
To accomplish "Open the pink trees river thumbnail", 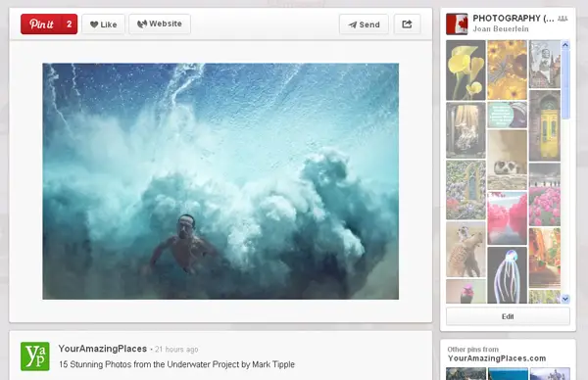I will tap(507, 218).
